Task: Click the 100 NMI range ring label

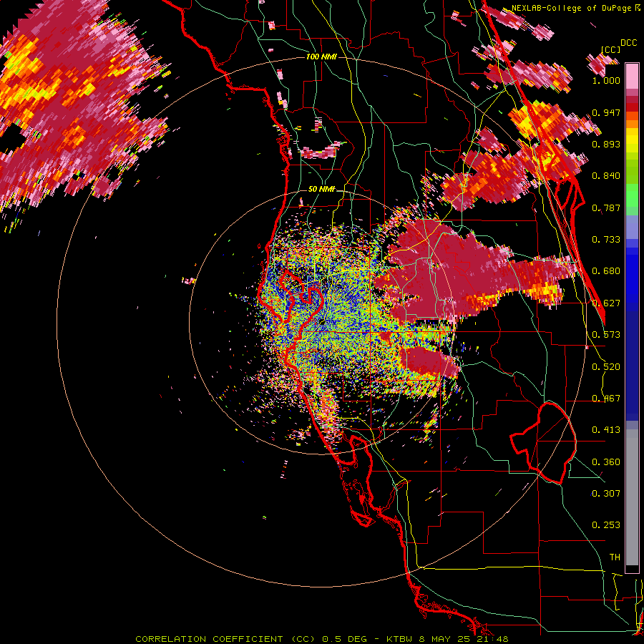Action: click(321, 57)
